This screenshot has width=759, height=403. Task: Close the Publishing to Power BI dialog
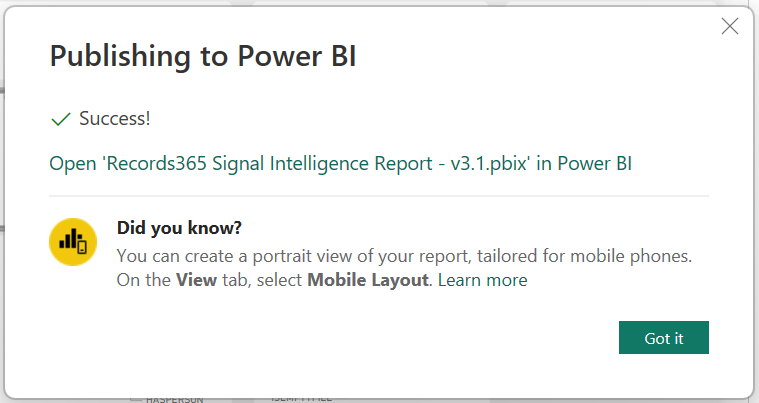[x=729, y=26]
